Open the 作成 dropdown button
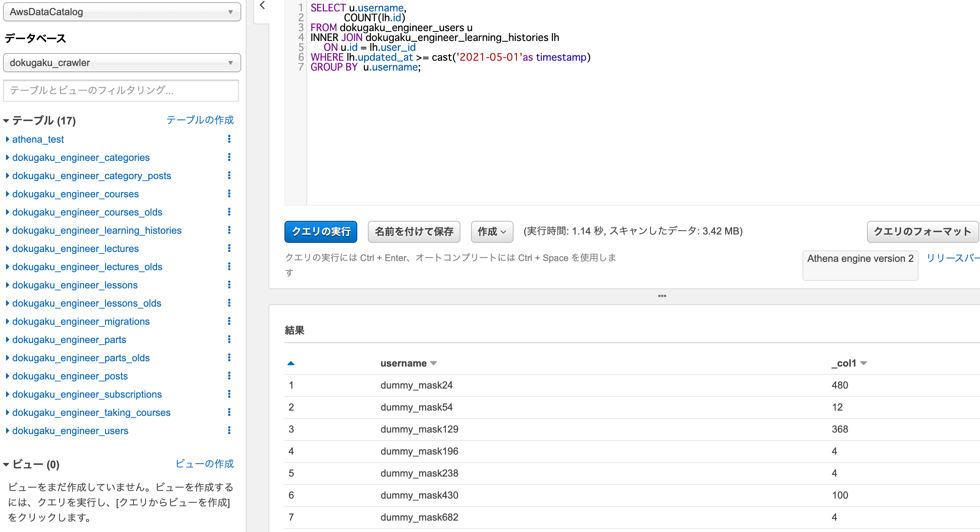The height and width of the screenshot is (532, 980). (x=492, y=231)
